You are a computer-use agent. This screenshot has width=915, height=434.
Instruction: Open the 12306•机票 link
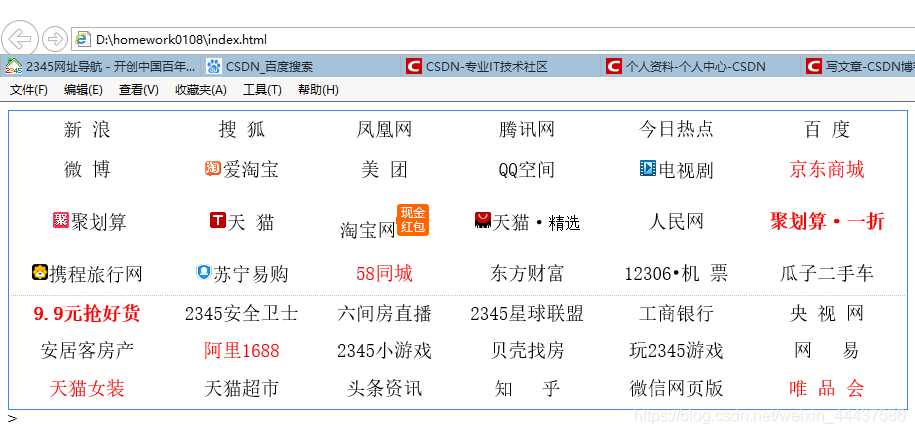click(676, 273)
